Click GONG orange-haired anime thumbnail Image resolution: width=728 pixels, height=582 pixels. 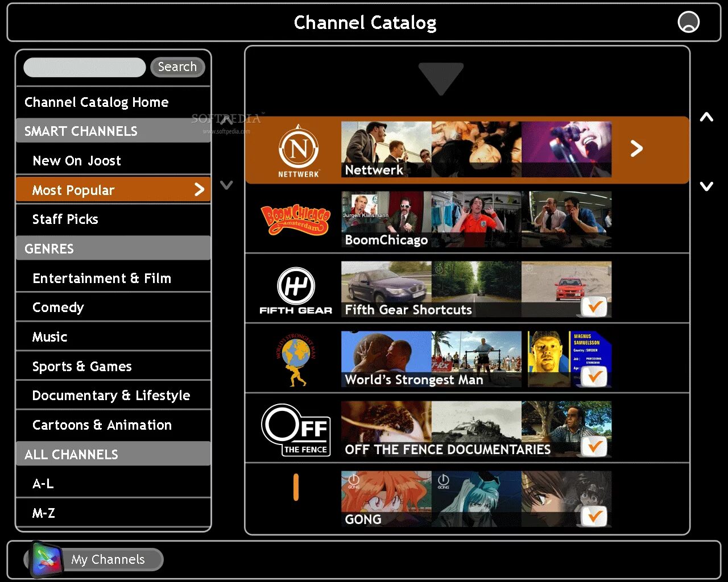[386, 499]
